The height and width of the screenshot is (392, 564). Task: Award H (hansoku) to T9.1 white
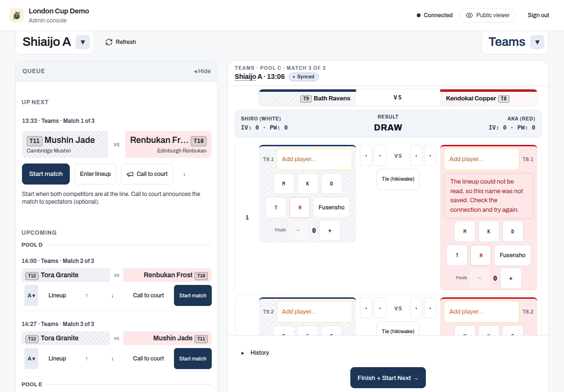coord(300,207)
